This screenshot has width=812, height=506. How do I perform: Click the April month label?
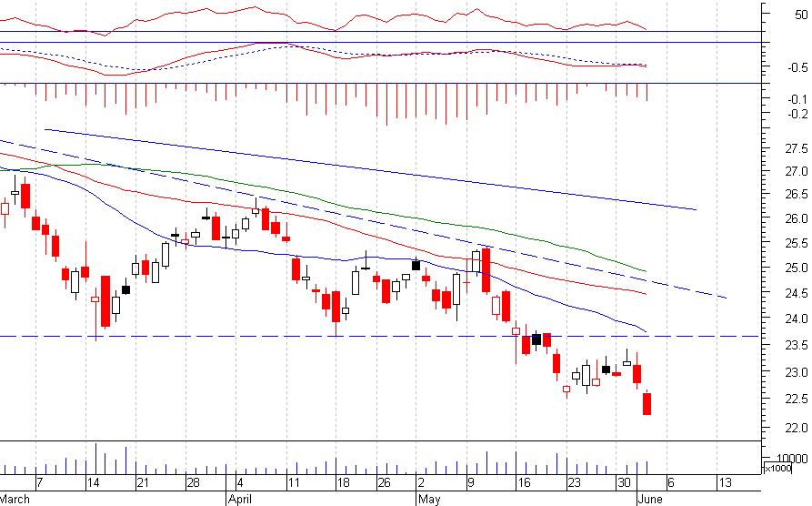click(240, 500)
